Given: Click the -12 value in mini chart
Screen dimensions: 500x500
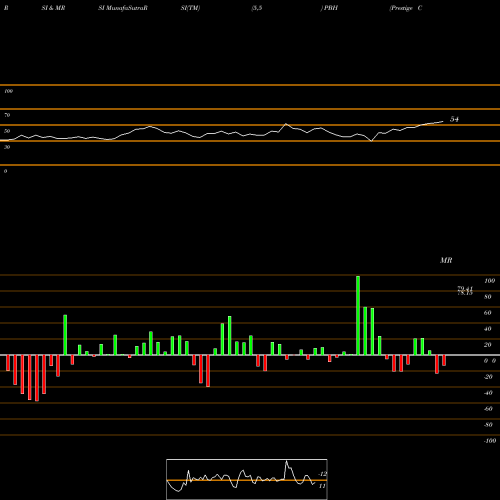Looking at the screenshot, I should 323,474.
